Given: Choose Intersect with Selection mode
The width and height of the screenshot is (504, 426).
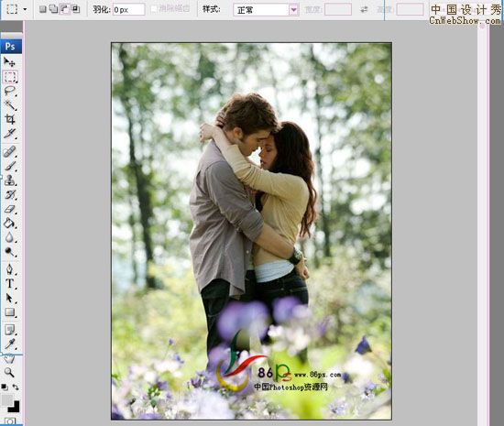Looking at the screenshot, I should (76, 9).
